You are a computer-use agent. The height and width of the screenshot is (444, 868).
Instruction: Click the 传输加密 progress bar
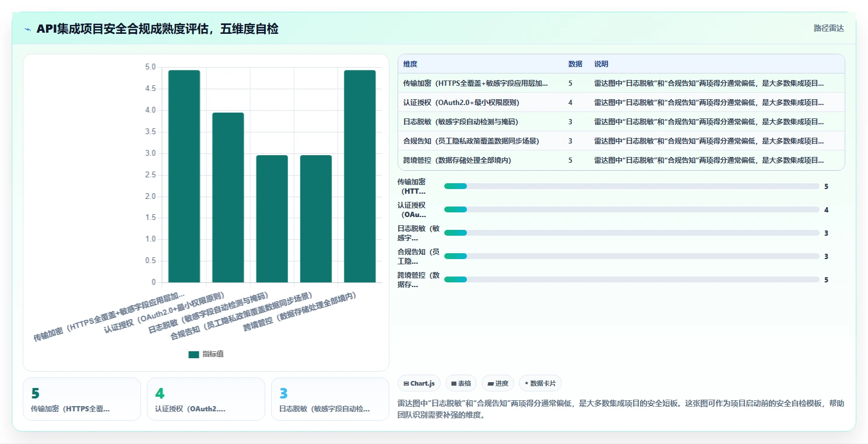pos(632,186)
